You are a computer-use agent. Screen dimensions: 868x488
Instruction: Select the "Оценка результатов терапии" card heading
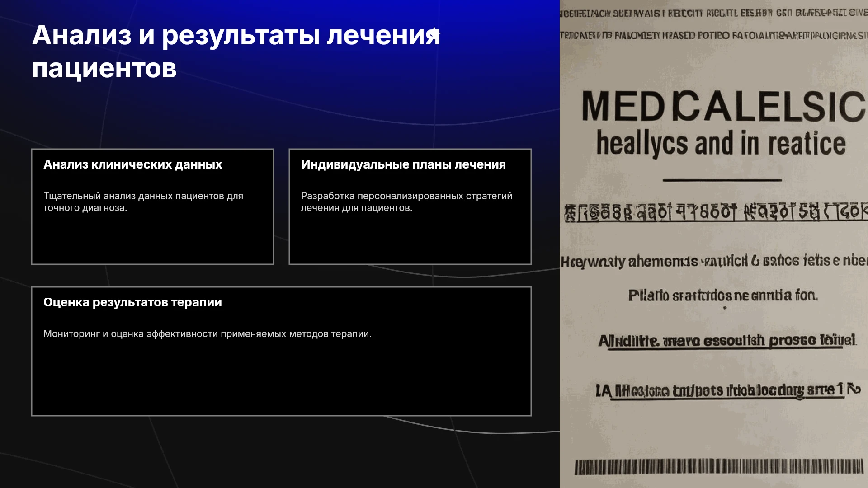132,302
